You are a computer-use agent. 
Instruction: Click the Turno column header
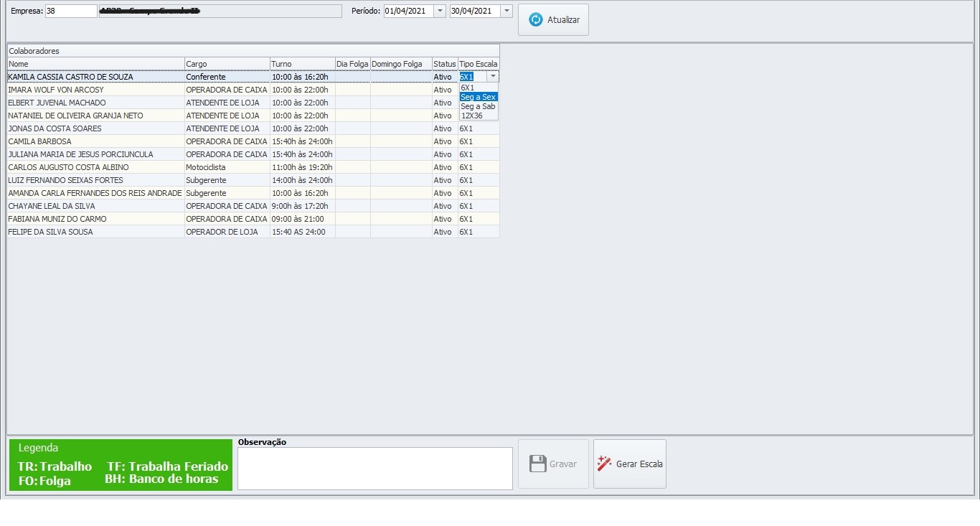pyautogui.click(x=302, y=64)
